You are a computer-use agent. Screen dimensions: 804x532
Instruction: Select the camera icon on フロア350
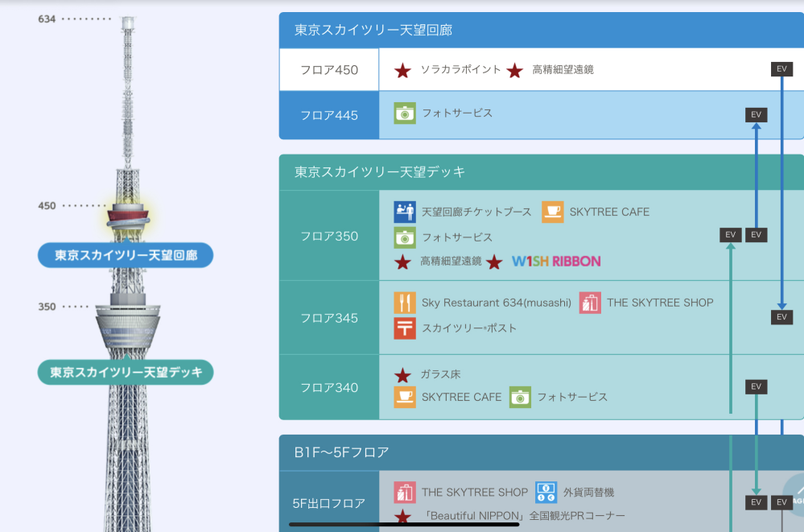click(405, 237)
